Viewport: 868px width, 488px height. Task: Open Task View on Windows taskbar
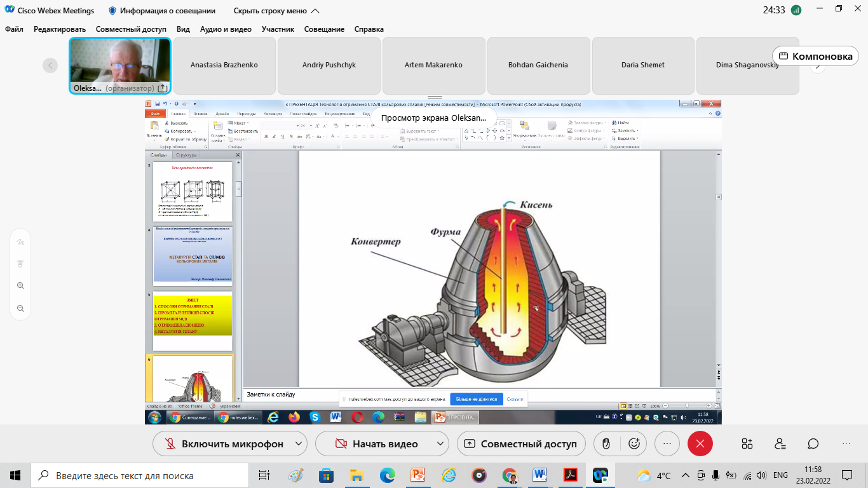[x=264, y=475]
